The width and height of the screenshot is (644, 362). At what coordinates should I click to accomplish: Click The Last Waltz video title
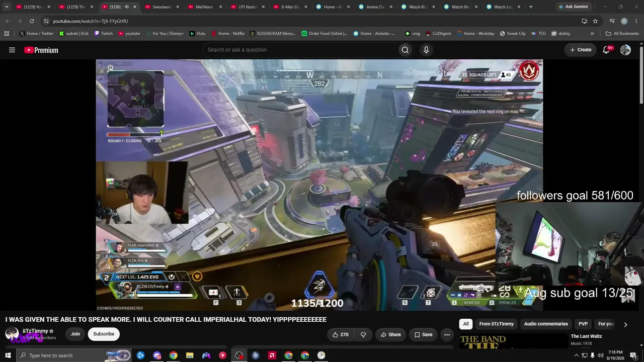[x=586, y=336]
